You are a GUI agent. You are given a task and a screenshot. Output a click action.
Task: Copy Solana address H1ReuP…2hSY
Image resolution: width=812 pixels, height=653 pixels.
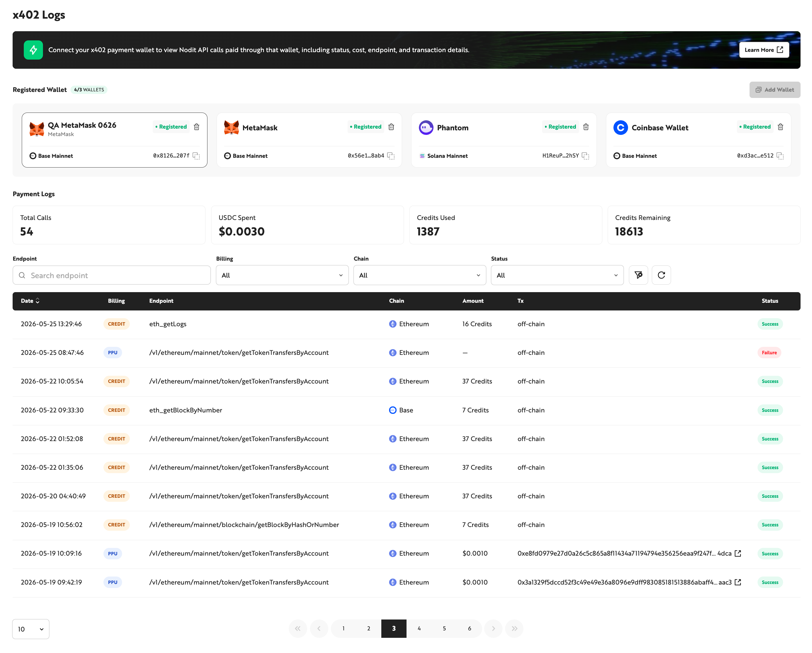[x=586, y=156]
